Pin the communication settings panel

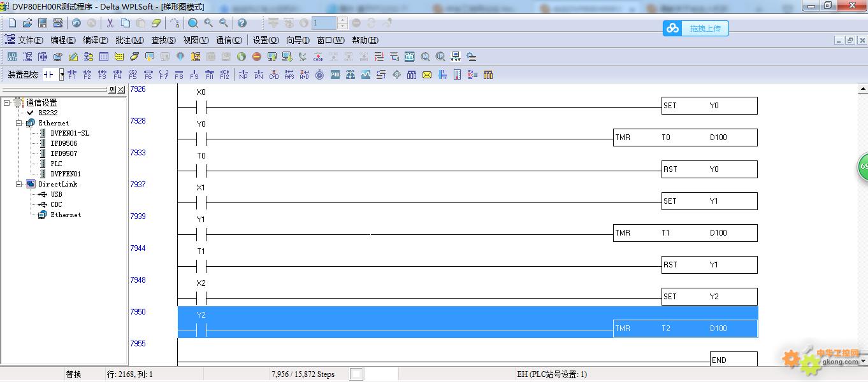click(112, 90)
